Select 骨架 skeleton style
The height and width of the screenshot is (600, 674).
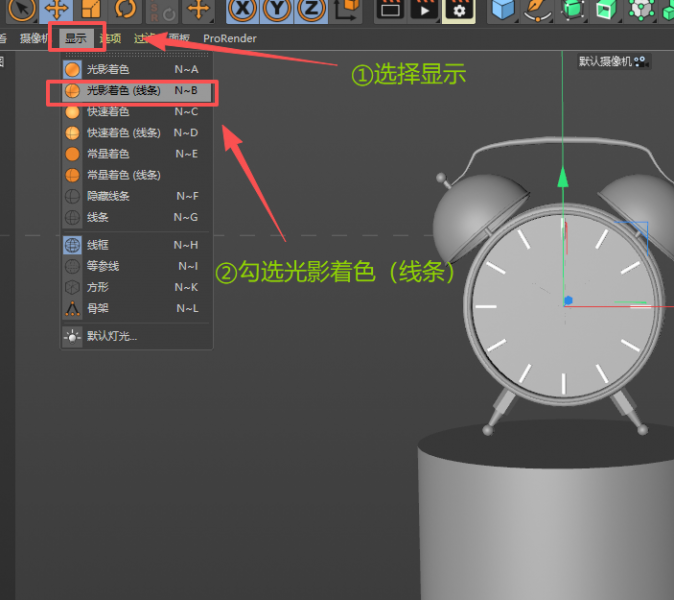(x=137, y=308)
